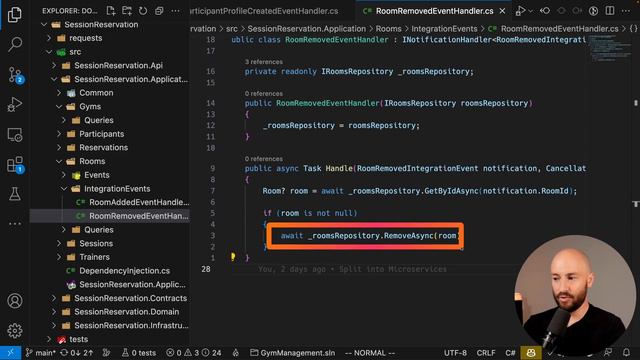Click New File icon in Explorer header
Viewport: 640px width, 360px height.
pyautogui.click(x=111, y=11)
